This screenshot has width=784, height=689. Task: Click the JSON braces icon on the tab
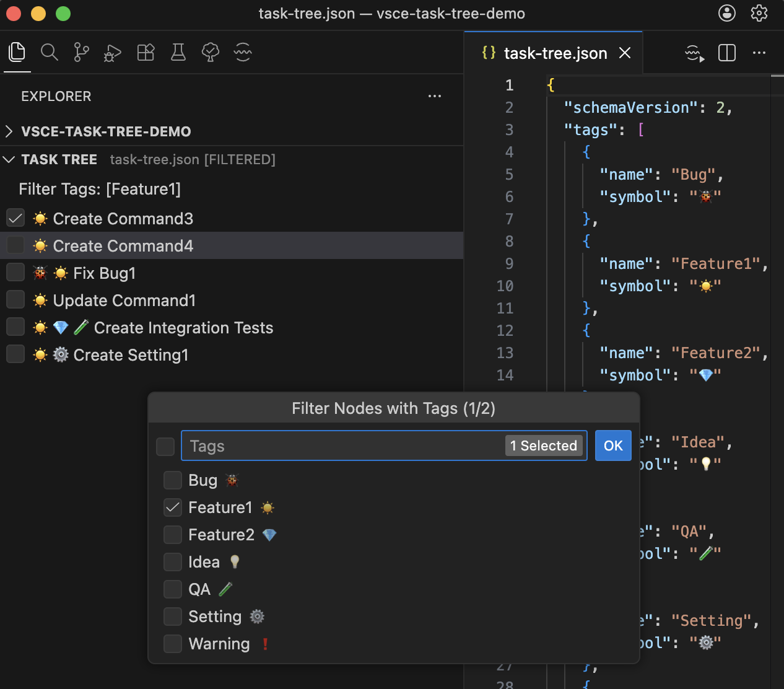click(x=489, y=53)
